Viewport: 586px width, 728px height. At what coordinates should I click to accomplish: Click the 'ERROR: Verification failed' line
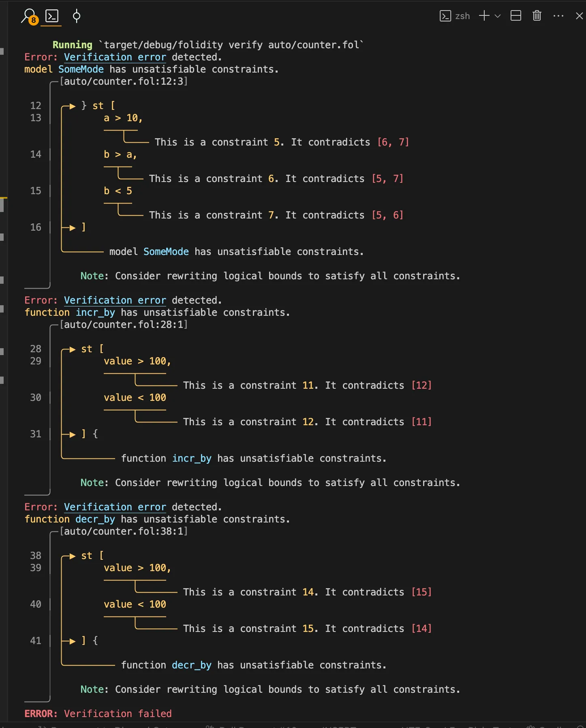coord(98,714)
